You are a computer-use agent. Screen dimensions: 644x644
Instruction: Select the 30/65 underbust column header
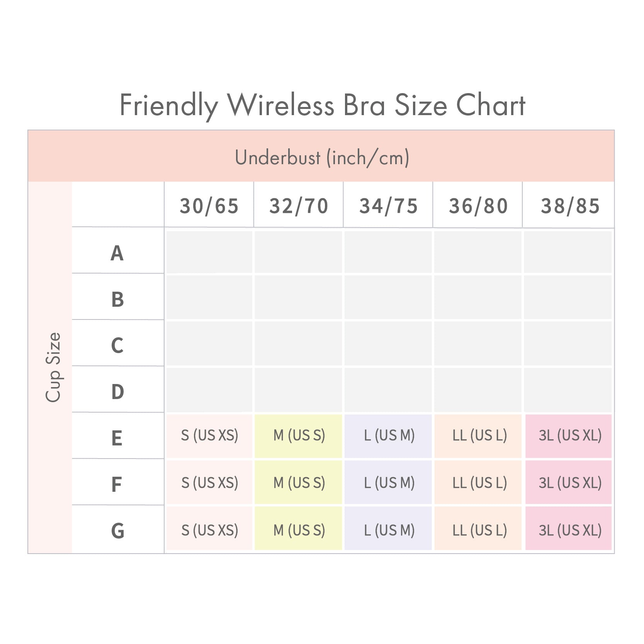(x=209, y=206)
